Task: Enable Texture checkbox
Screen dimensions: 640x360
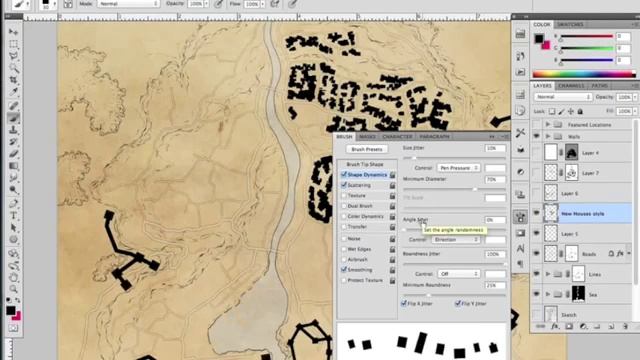Action: tap(344, 196)
